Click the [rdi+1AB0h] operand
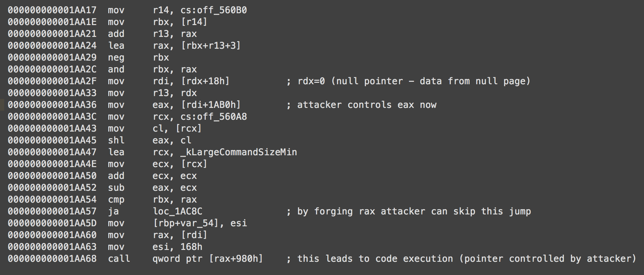Image resolution: width=644 pixels, height=275 pixels. point(211,105)
